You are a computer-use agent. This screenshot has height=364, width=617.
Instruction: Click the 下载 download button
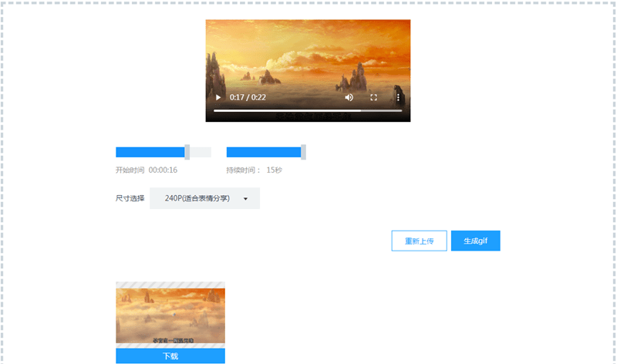pyautogui.click(x=170, y=356)
